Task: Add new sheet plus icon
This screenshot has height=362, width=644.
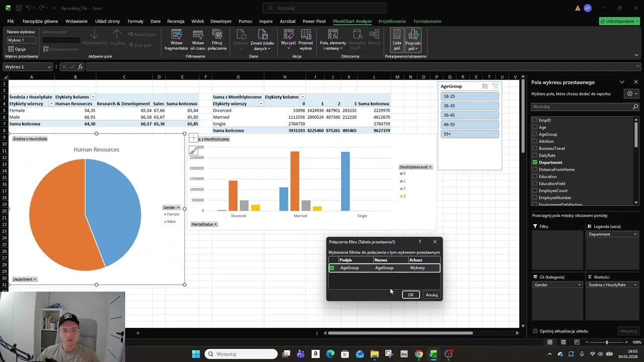Action: (138, 333)
